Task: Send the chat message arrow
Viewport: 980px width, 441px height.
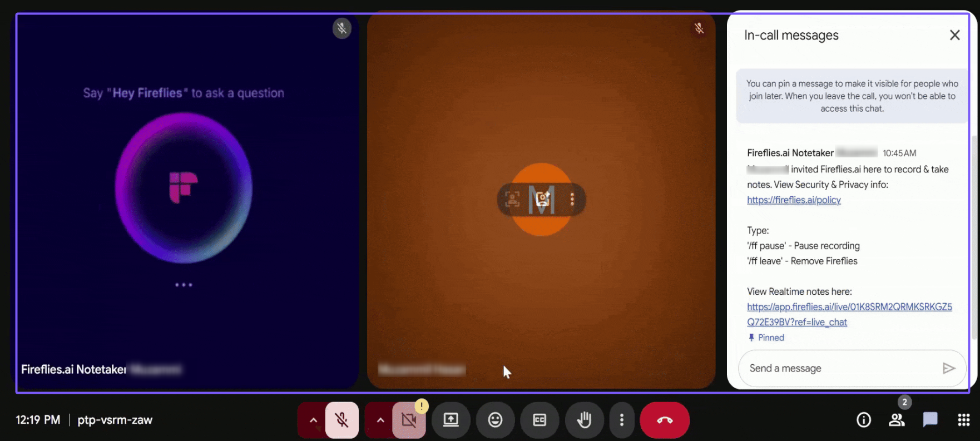Action: 949,368
